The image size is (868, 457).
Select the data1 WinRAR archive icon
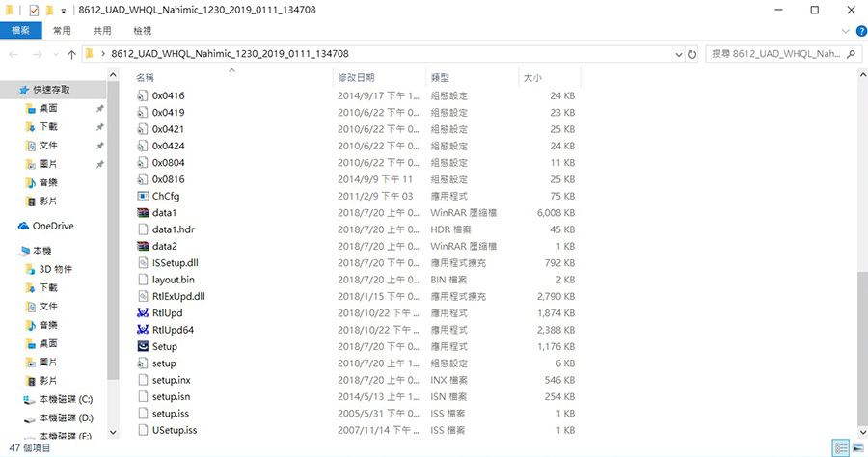pyautogui.click(x=143, y=212)
